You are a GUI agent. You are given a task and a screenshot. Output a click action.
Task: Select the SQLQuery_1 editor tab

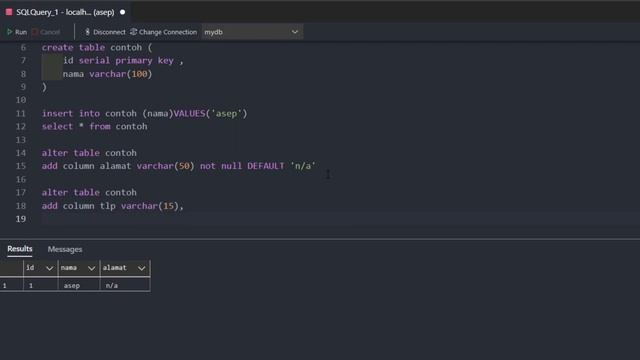(65, 12)
